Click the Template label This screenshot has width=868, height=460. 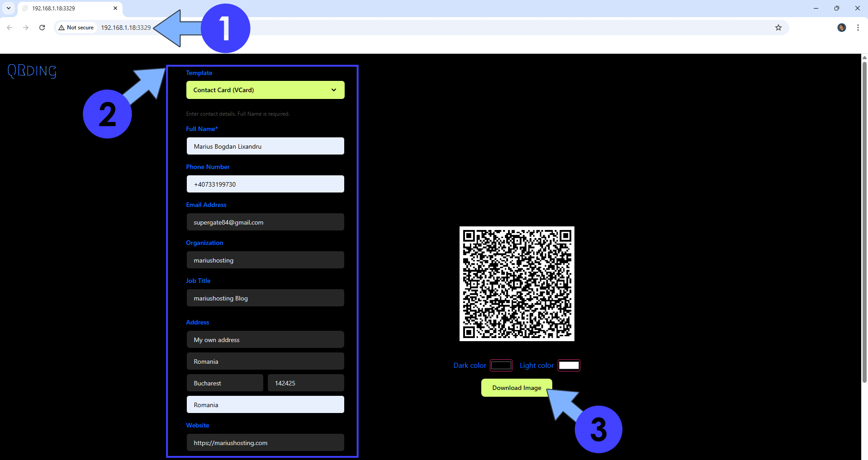tap(199, 73)
